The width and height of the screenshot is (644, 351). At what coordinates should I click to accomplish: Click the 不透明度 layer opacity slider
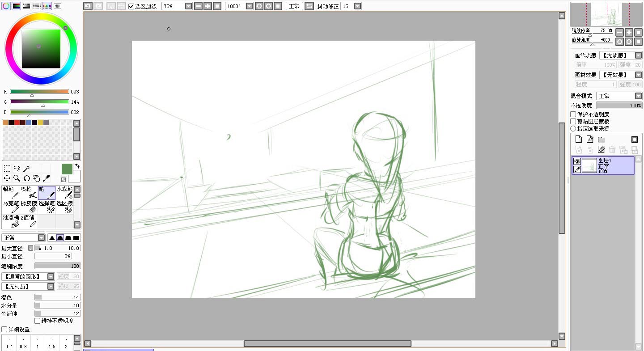pyautogui.click(x=619, y=106)
